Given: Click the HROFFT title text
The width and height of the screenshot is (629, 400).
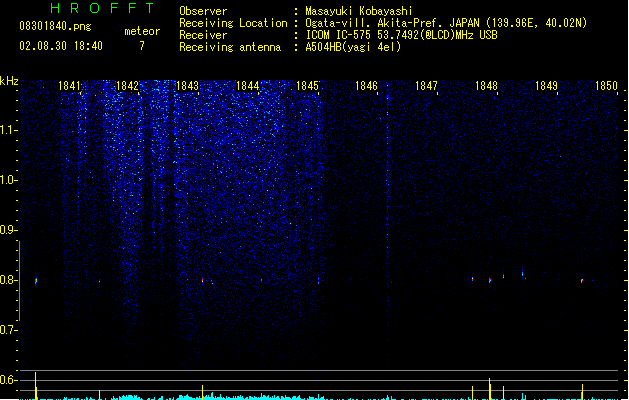Looking at the screenshot, I should pos(102,8).
